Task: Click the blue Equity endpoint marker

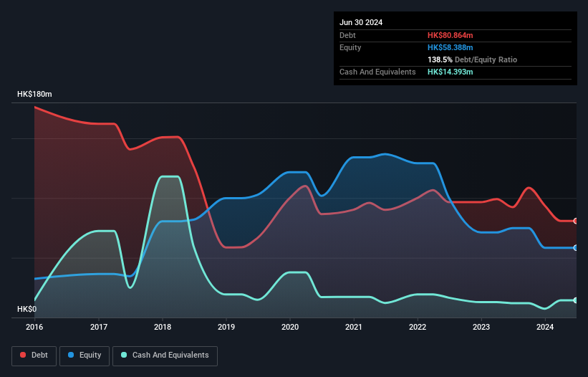Action: click(x=576, y=247)
